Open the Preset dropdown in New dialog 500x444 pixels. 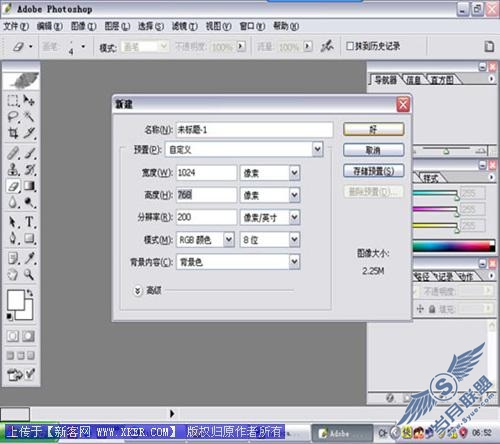(x=318, y=149)
